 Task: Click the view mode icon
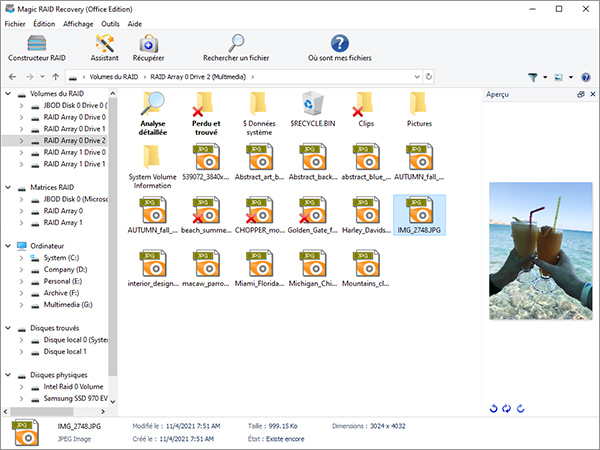coord(559,77)
